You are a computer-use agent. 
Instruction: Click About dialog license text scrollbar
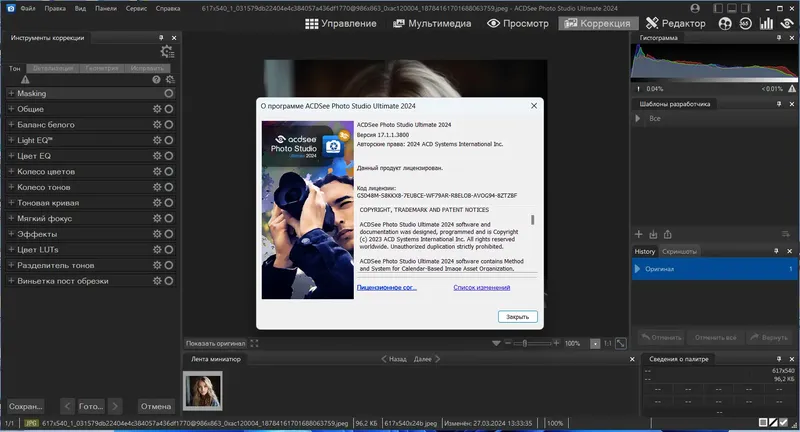pos(533,219)
